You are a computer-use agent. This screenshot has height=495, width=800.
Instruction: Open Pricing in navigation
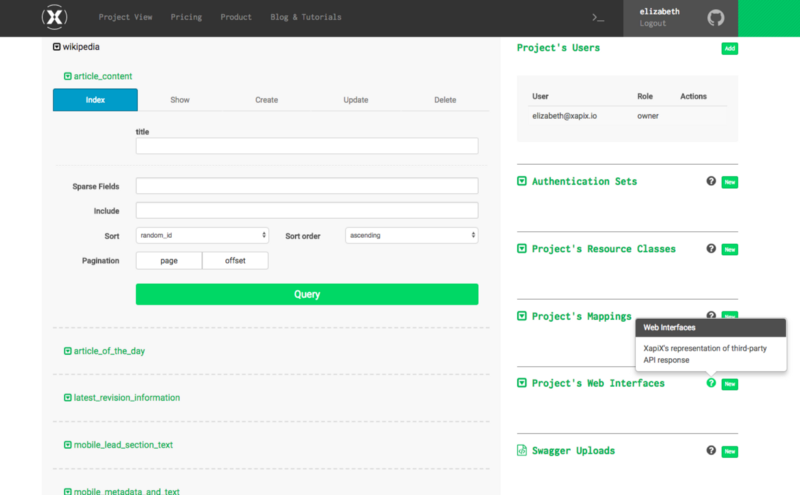click(x=186, y=17)
